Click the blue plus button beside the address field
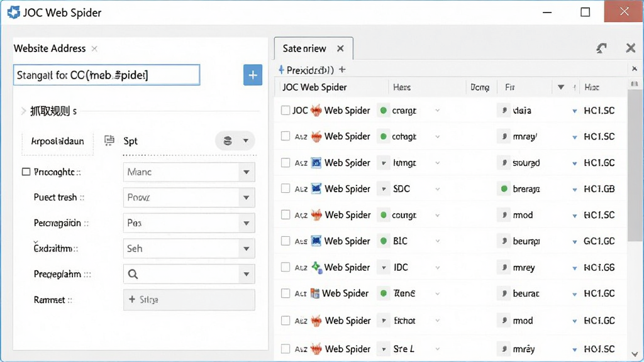 pyautogui.click(x=253, y=75)
